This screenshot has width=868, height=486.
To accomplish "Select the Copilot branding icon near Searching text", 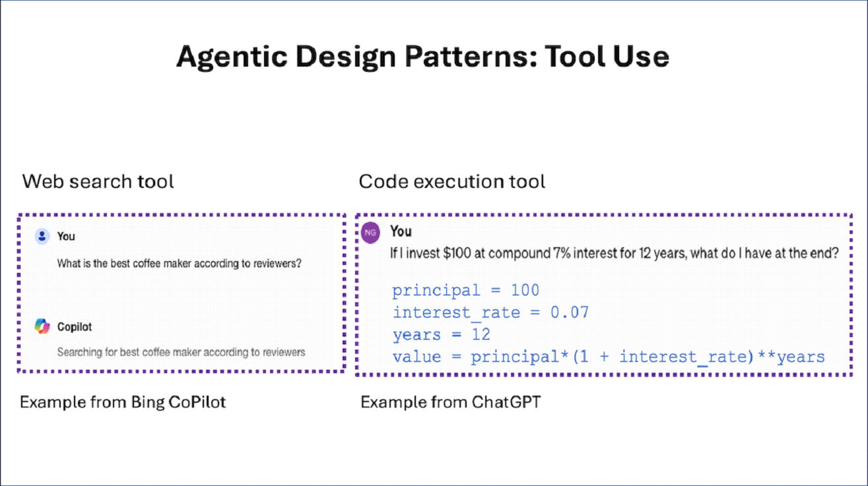I will coord(44,326).
